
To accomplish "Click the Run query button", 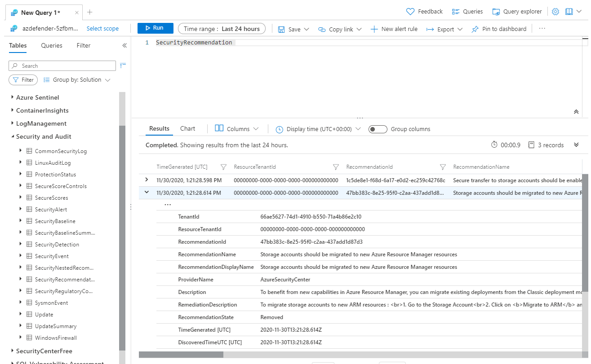I will [x=155, y=28].
